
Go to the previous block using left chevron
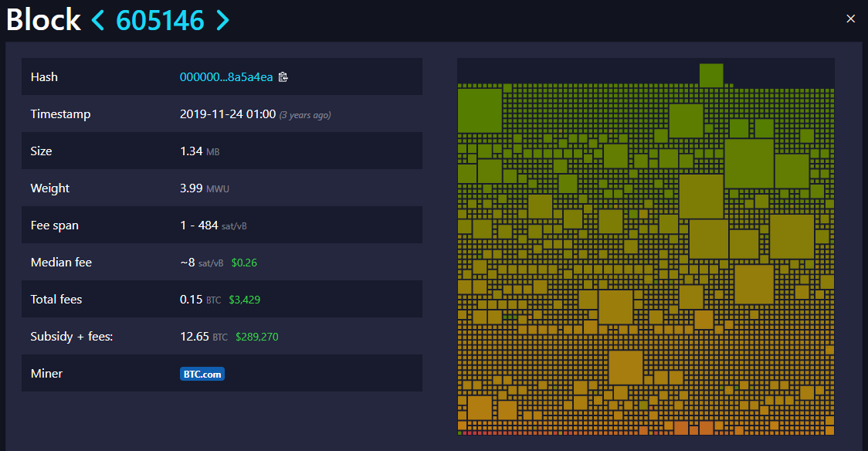[97, 20]
